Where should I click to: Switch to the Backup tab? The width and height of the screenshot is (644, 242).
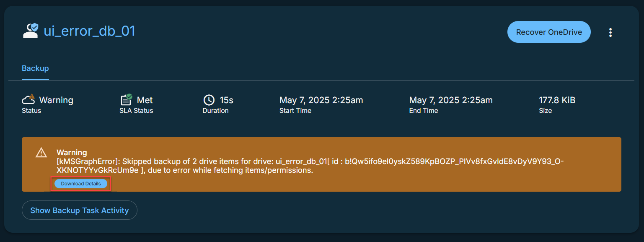(x=35, y=68)
